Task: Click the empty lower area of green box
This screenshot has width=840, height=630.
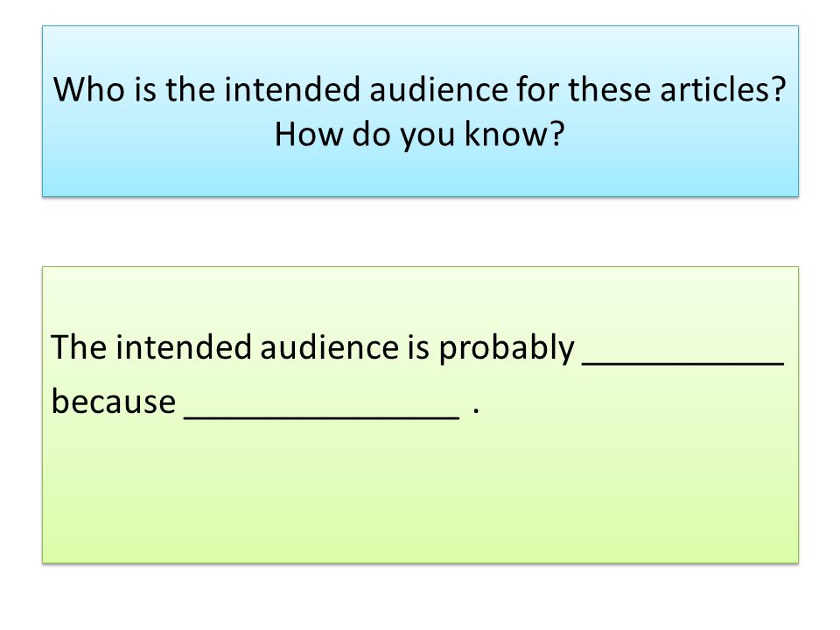Action: 420,493
